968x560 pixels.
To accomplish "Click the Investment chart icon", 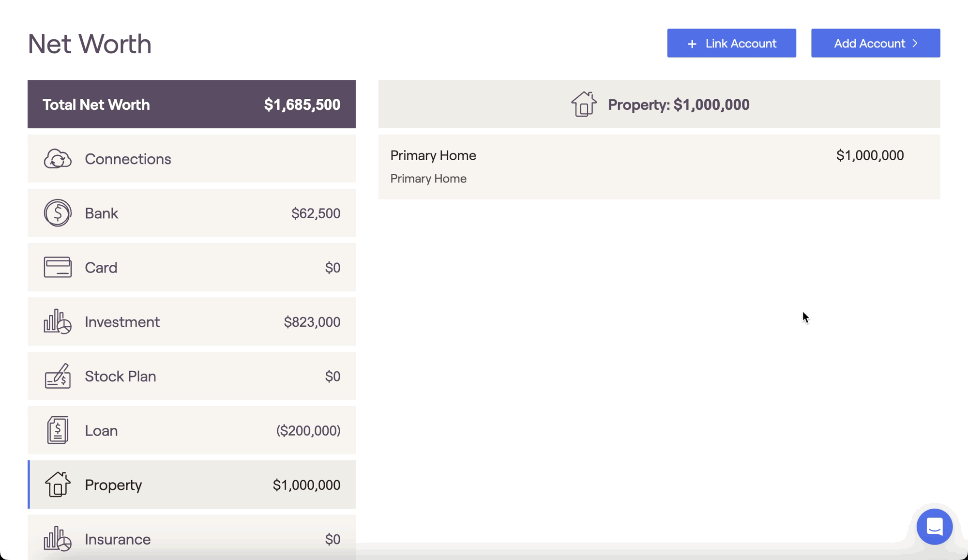I will 58,321.
